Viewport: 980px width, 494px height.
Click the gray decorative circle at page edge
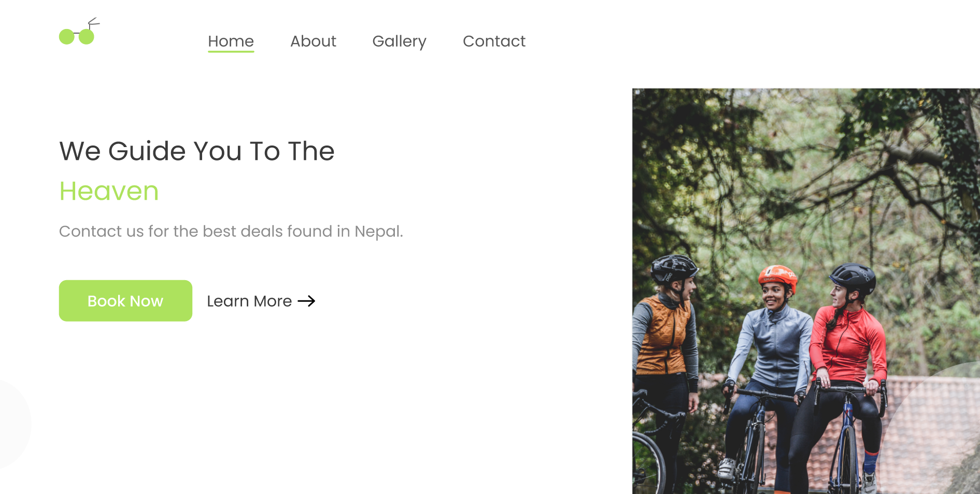point(15,424)
